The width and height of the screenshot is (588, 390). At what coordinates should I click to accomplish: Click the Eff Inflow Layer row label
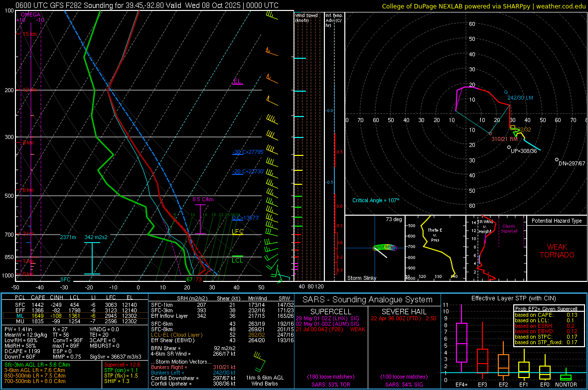[x=169, y=316]
